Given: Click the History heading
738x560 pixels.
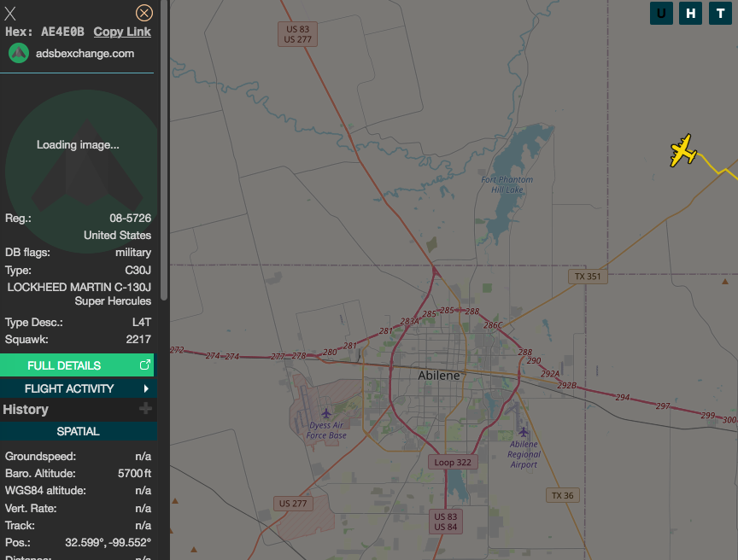Looking at the screenshot, I should point(26,410).
